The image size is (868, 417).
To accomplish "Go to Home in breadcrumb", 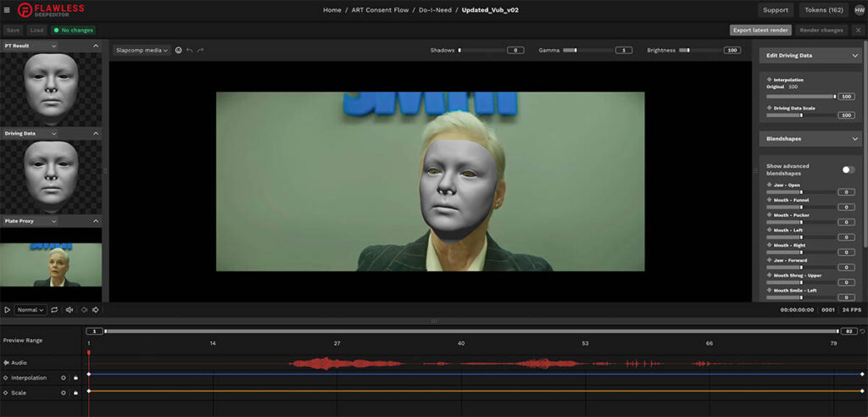I will pos(332,10).
